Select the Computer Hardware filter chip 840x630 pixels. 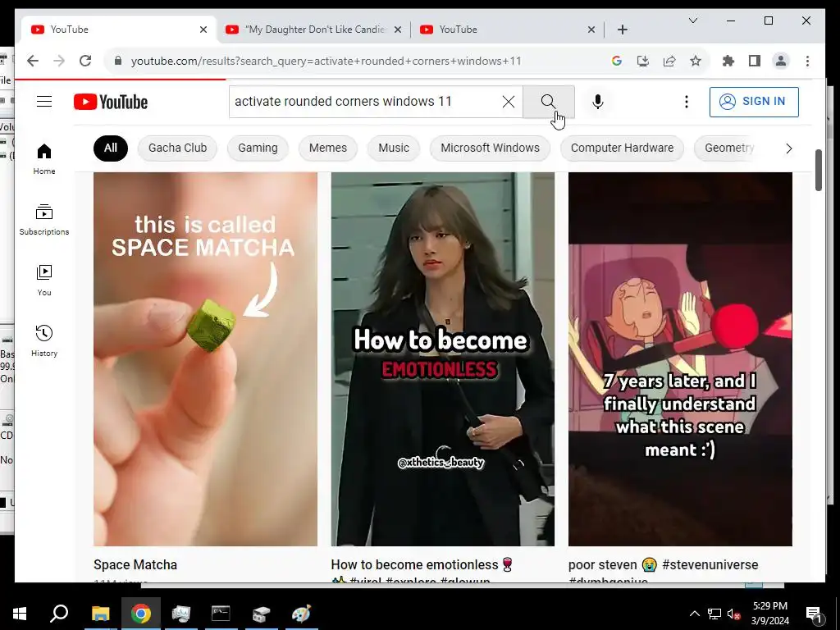(x=622, y=148)
